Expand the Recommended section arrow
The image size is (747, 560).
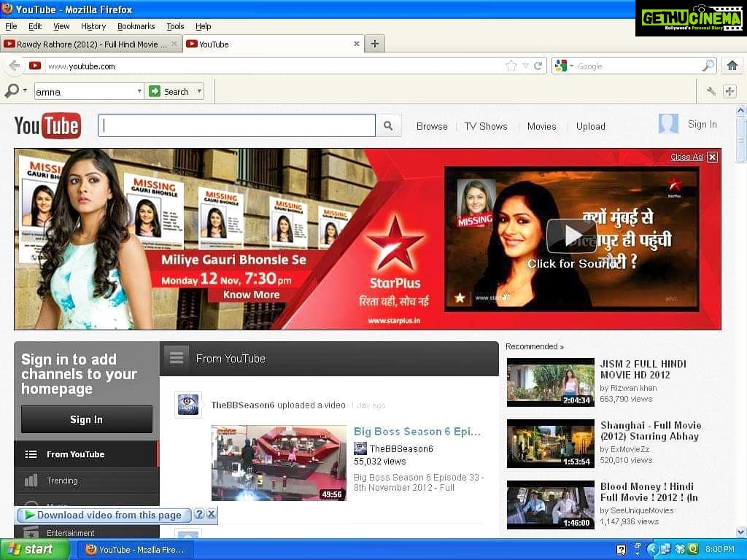pyautogui.click(x=562, y=347)
